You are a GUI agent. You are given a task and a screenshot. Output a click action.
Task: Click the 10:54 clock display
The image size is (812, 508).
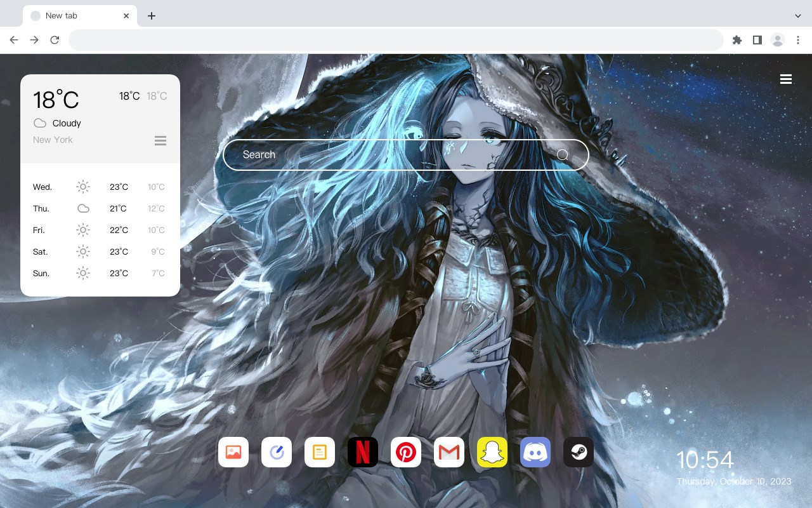pos(705,460)
